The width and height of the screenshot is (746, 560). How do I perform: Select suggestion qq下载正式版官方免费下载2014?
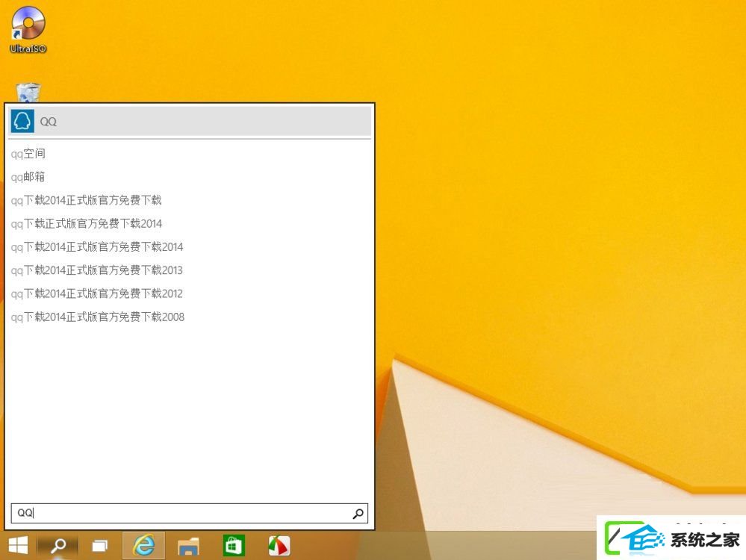[86, 223]
